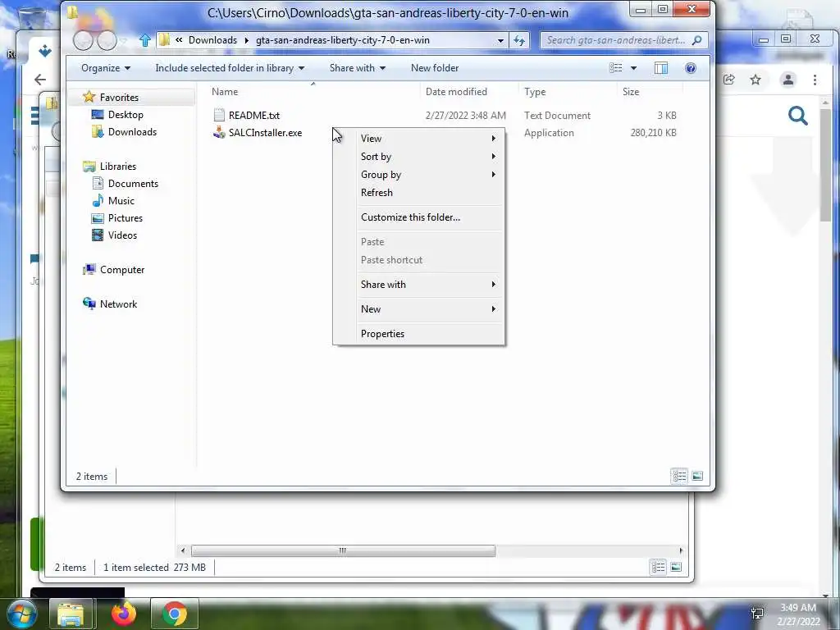
Task: Open Chrome from the taskbar
Action: point(175,614)
